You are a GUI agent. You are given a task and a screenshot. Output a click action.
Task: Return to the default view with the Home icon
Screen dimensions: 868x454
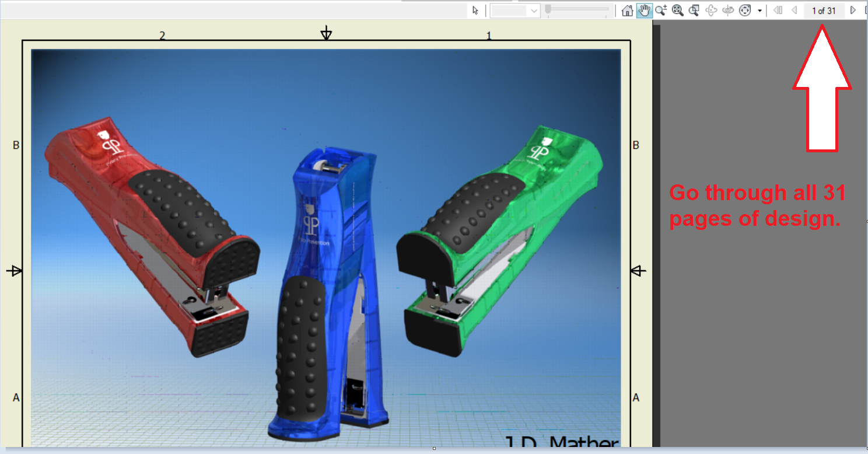click(627, 10)
